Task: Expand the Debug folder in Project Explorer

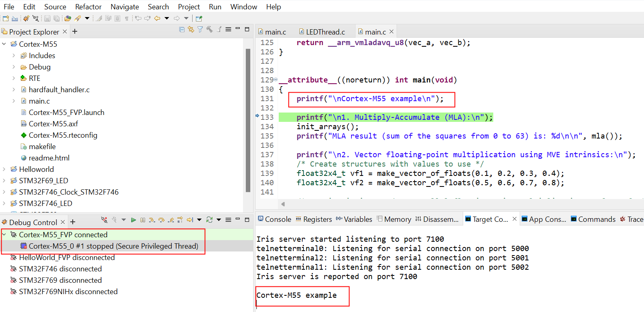Action: [x=13, y=67]
